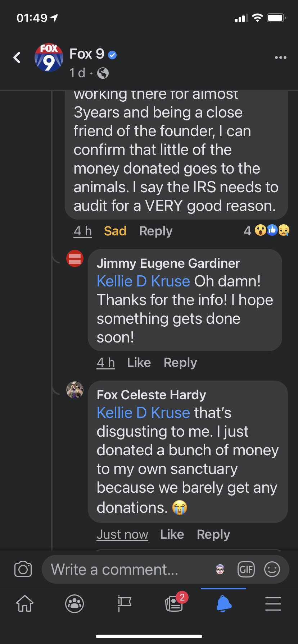Open the three-dot post options menu
This screenshot has width=298, height=644.
click(x=280, y=57)
